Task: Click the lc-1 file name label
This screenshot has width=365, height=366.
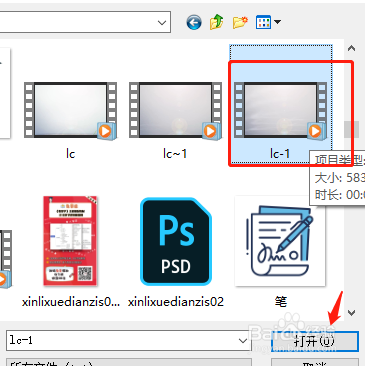Action: coord(280,154)
